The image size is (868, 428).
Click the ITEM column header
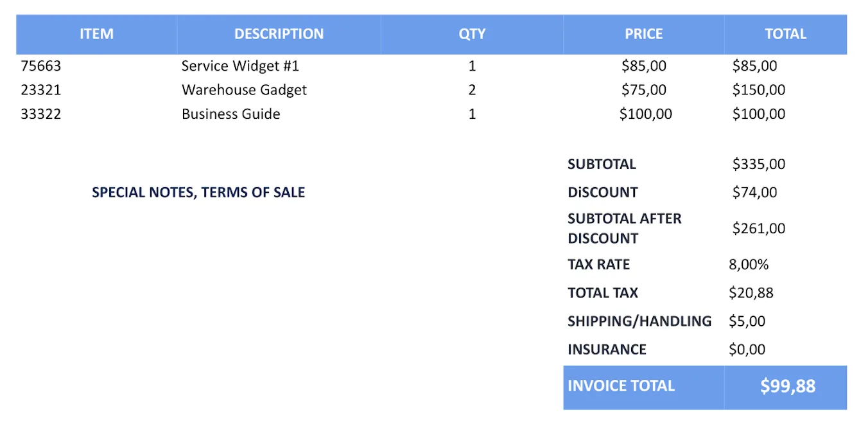96,34
